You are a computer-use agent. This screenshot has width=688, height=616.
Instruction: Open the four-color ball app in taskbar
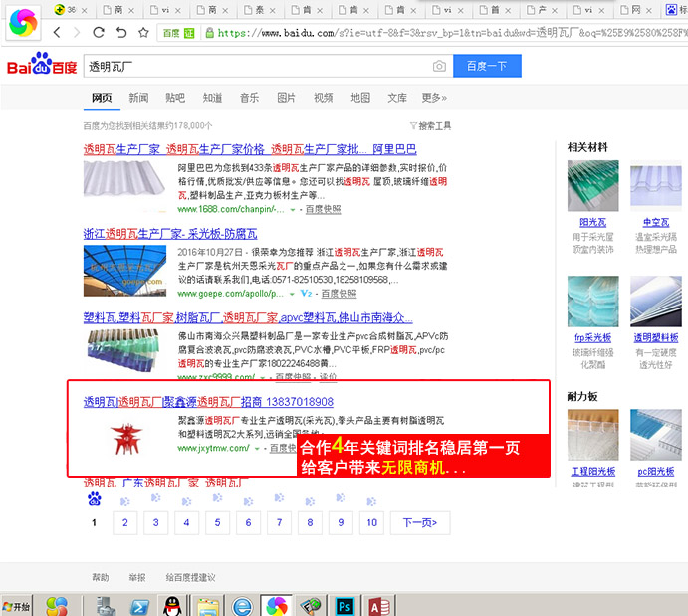click(x=57, y=606)
